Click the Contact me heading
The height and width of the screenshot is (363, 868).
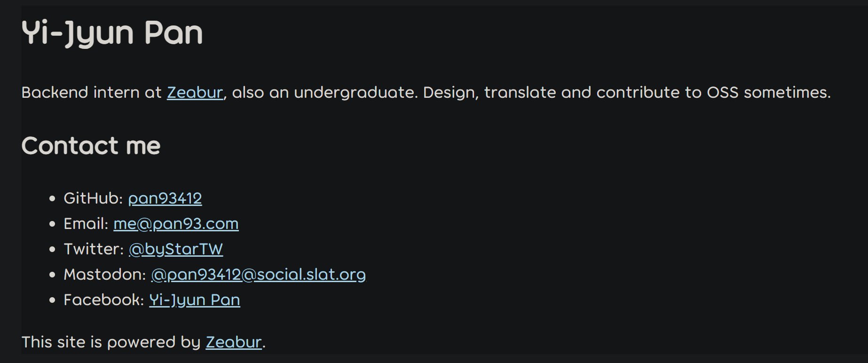tap(91, 146)
